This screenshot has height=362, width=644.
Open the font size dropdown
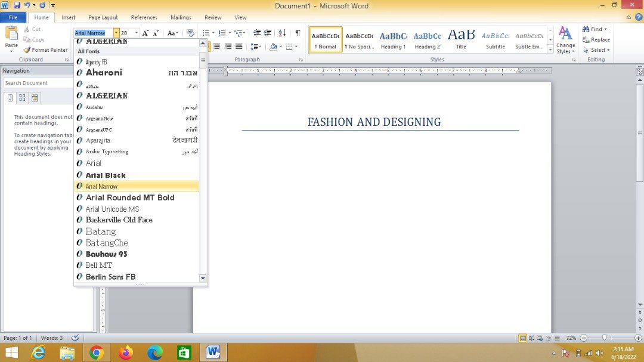(x=137, y=33)
